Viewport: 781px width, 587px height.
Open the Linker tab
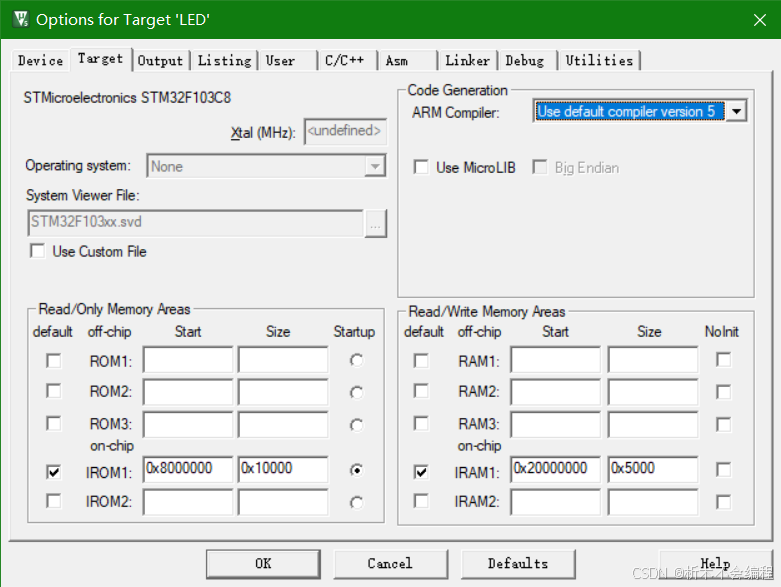click(x=467, y=61)
